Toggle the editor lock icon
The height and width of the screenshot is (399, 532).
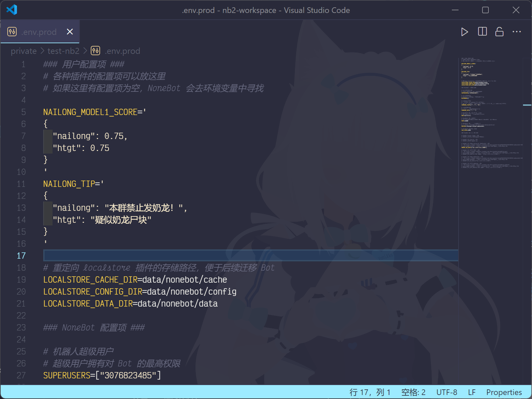coord(499,32)
